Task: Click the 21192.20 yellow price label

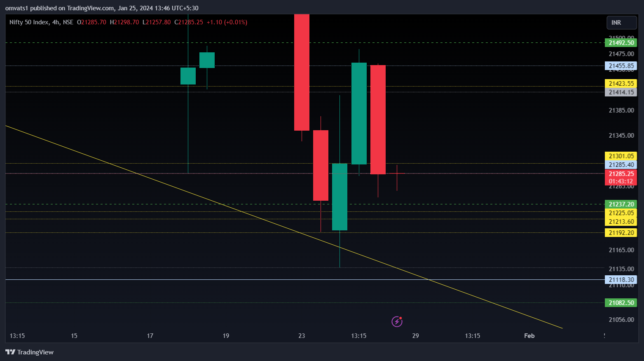Action: tap(621, 233)
